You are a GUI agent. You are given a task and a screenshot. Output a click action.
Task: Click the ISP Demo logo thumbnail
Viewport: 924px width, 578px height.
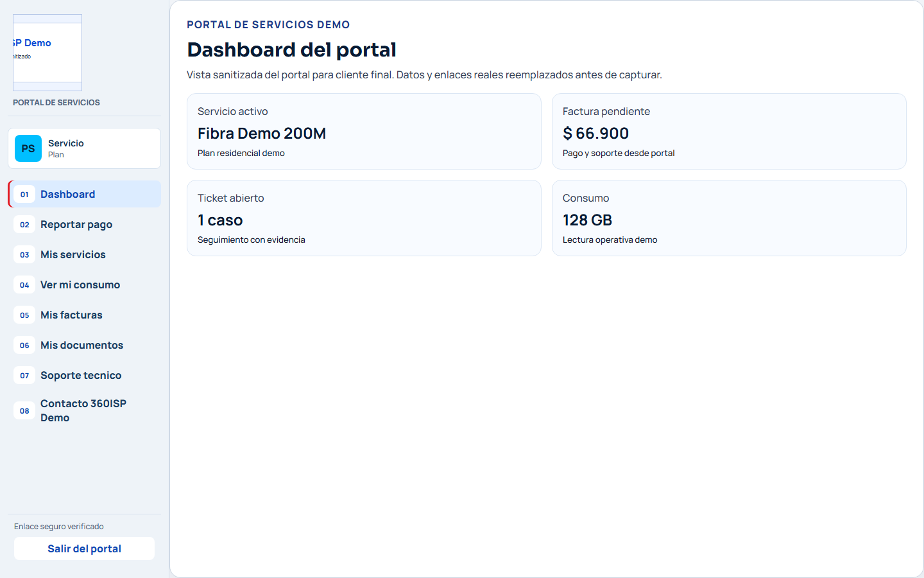click(x=47, y=53)
